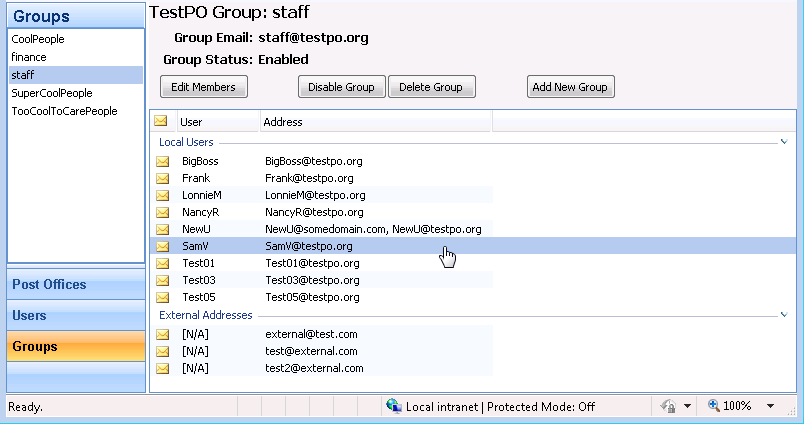Sort by the User column header
Viewport: 804px width, 424px height.
tap(218, 122)
